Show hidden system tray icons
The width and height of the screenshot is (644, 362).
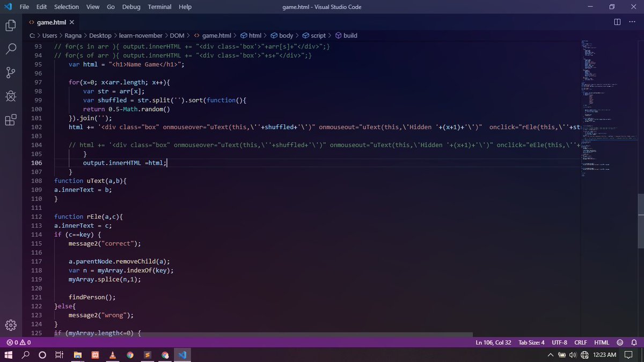click(x=551, y=355)
